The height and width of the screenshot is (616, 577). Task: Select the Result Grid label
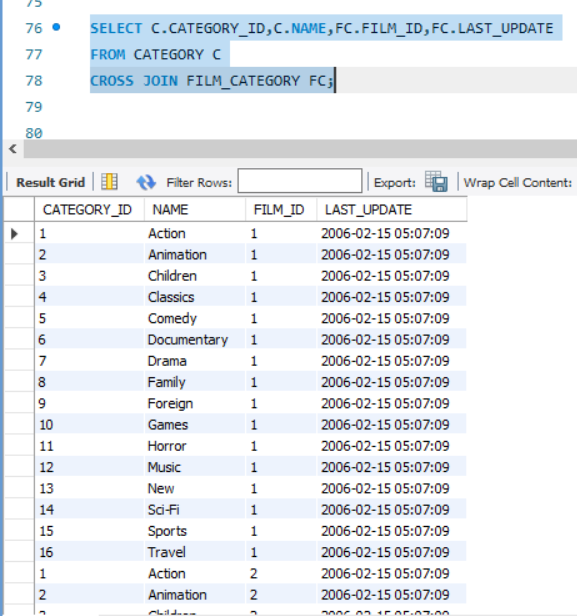[51, 183]
